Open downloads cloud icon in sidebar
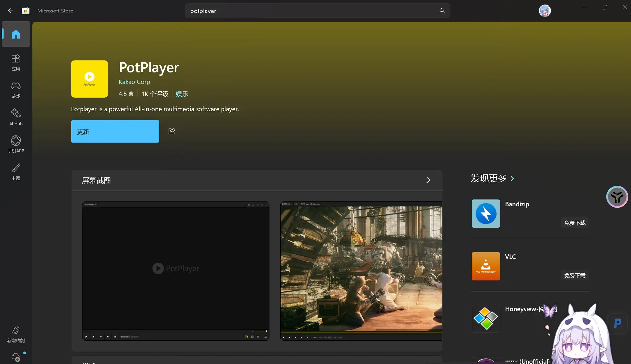This screenshot has height=364, width=631. (x=16, y=357)
